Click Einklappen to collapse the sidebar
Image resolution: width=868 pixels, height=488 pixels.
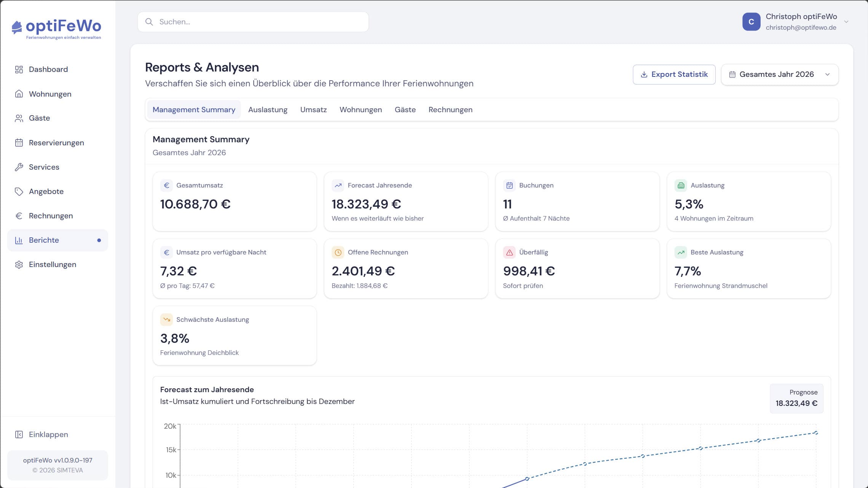point(58,434)
